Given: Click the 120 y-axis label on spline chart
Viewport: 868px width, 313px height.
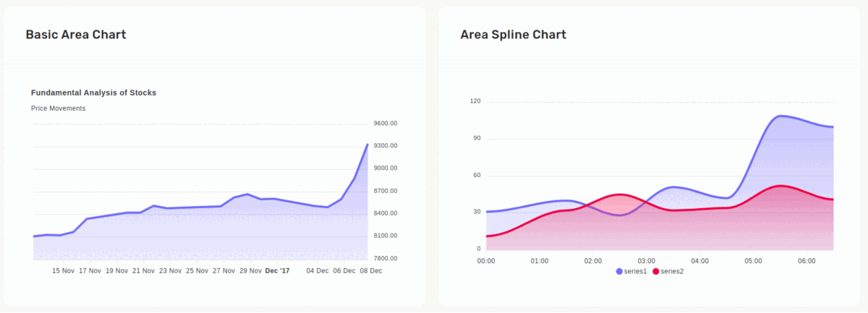Looking at the screenshot, I should (x=475, y=101).
